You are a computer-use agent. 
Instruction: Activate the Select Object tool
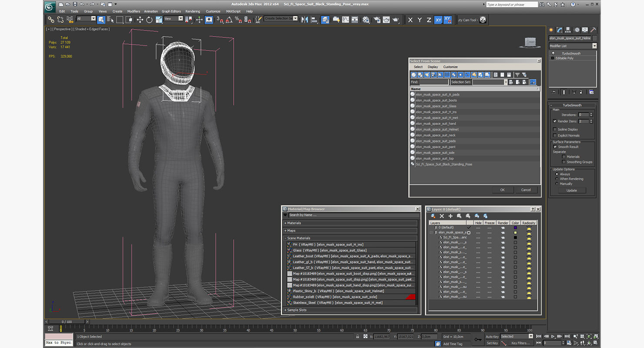pos(101,20)
